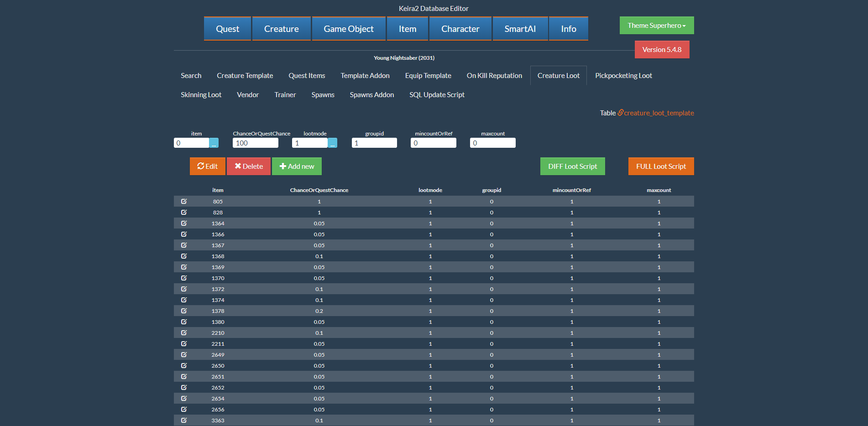
Task: Select the Creature Loot tab
Action: coord(559,76)
